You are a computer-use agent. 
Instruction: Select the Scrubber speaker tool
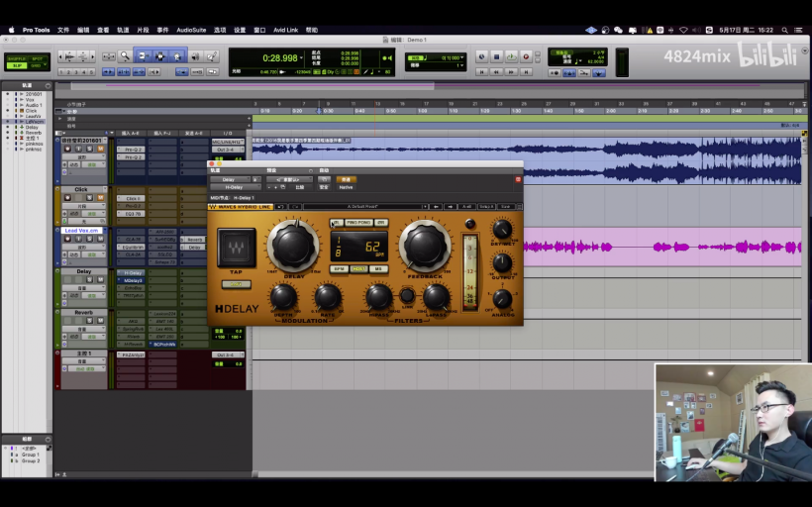pos(196,55)
